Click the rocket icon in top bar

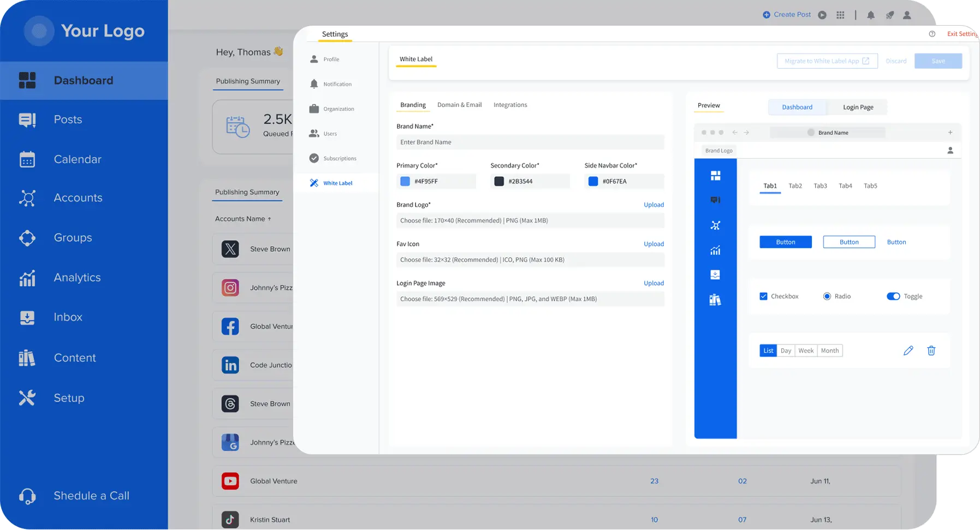tap(889, 15)
